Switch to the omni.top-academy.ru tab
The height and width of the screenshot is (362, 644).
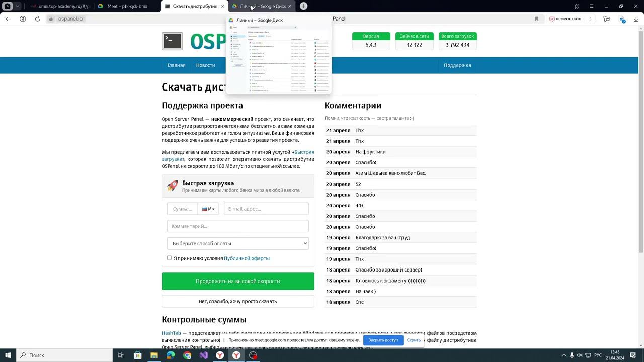(60, 6)
